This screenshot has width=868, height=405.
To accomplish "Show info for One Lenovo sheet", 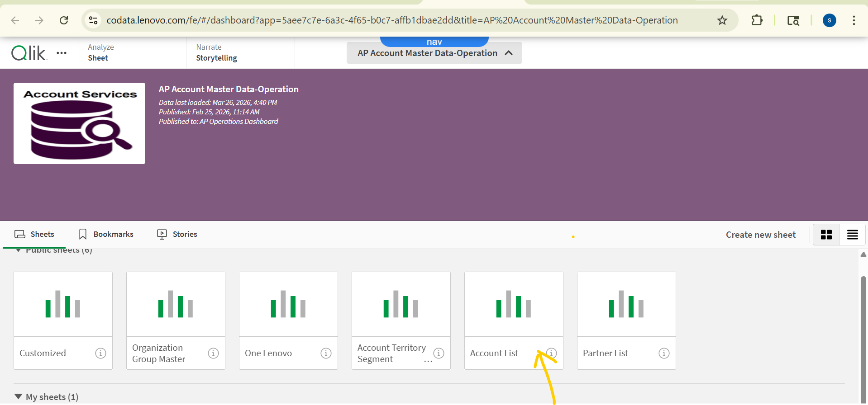I will pos(326,353).
